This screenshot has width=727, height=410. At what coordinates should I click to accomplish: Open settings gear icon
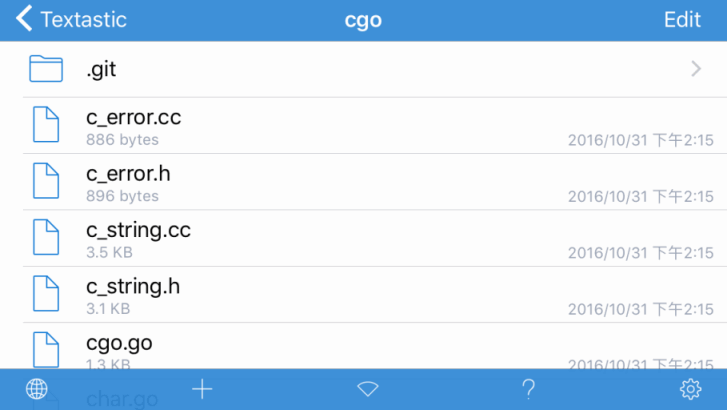tap(690, 389)
